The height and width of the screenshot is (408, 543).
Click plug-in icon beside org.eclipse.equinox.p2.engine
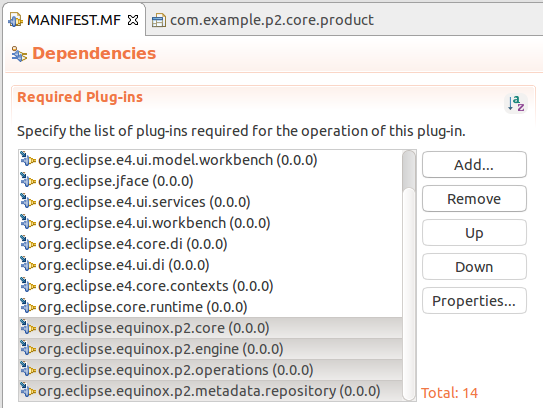(28, 348)
